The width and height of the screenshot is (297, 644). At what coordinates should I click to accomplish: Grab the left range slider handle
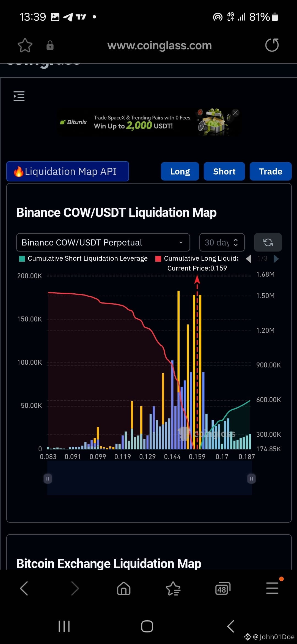48,479
